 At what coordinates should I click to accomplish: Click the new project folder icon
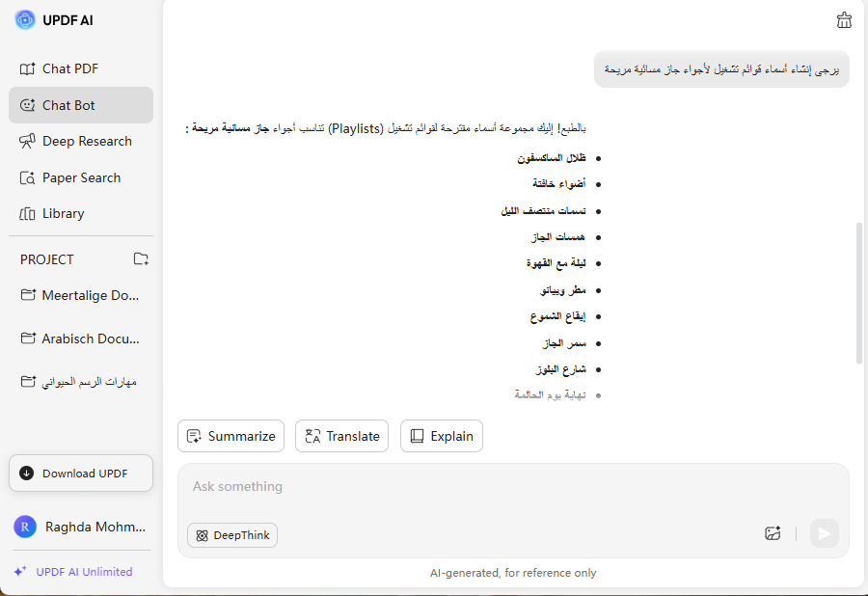(x=141, y=258)
